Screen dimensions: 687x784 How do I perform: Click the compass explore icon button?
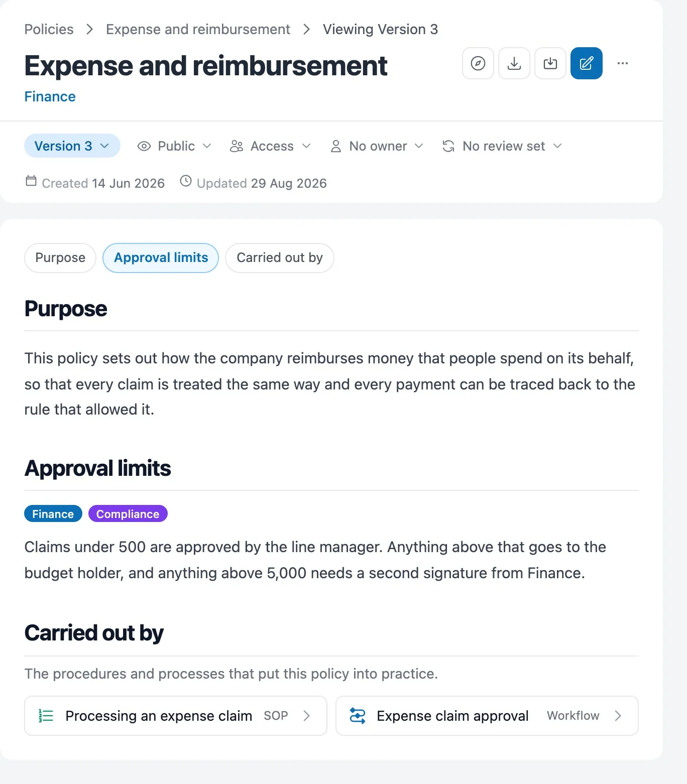click(x=478, y=63)
